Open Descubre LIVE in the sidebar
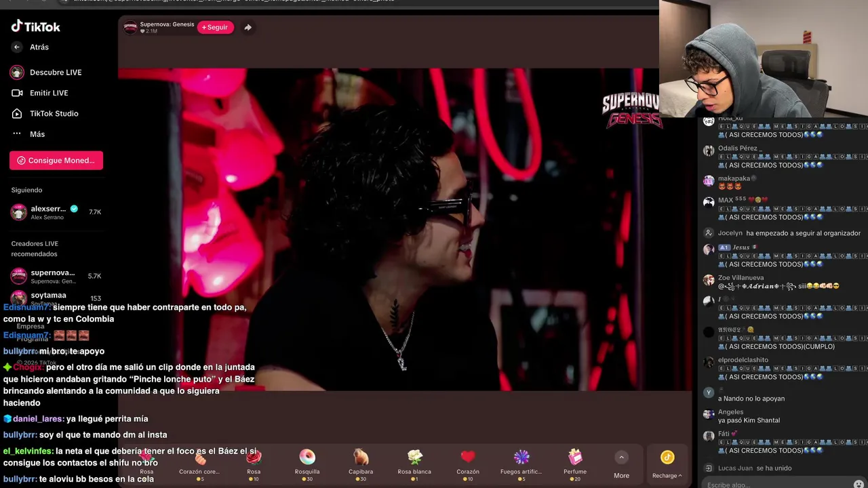The height and width of the screenshot is (488, 868). pyautogui.click(x=56, y=73)
